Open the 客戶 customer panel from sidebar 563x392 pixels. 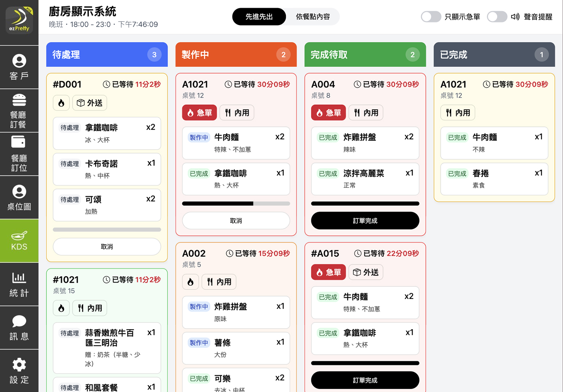click(x=19, y=67)
